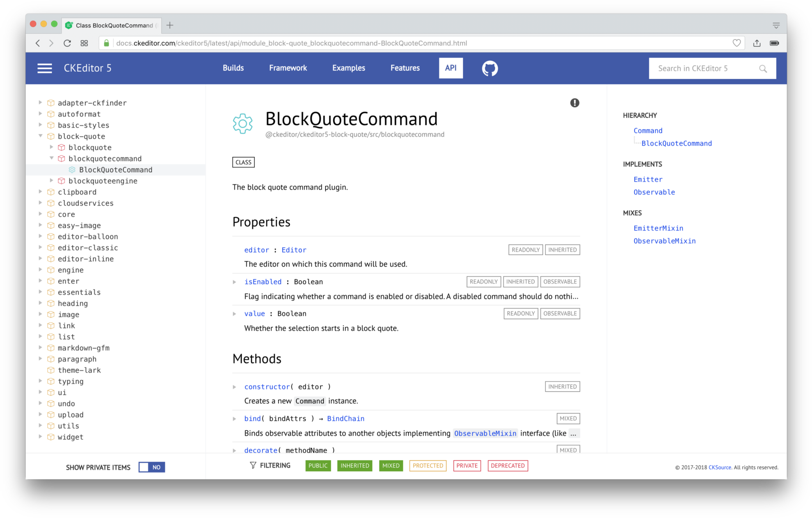This screenshot has width=812, height=518.
Task: Click the bookmark heart icon
Action: pos(737,43)
